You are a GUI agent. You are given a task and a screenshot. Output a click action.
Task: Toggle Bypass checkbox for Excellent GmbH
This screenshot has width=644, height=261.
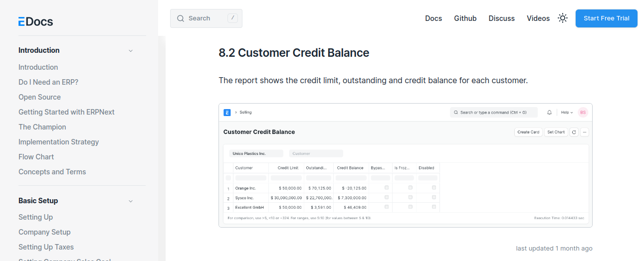pos(387,207)
